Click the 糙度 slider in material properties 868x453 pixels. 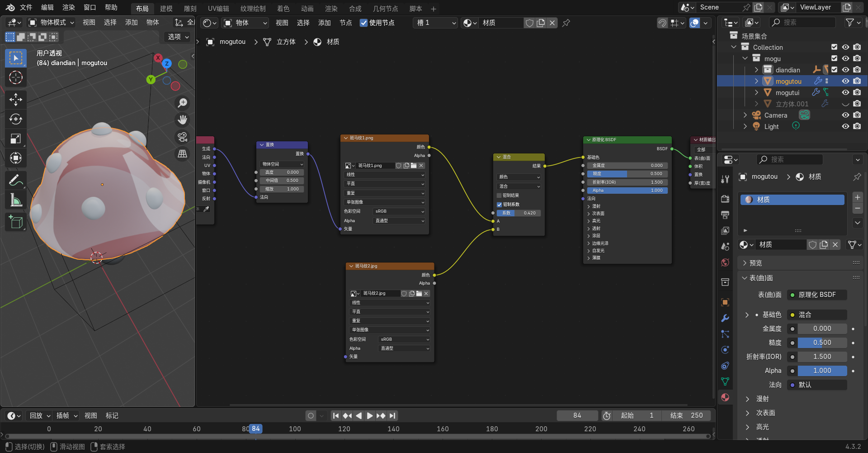[x=822, y=343]
